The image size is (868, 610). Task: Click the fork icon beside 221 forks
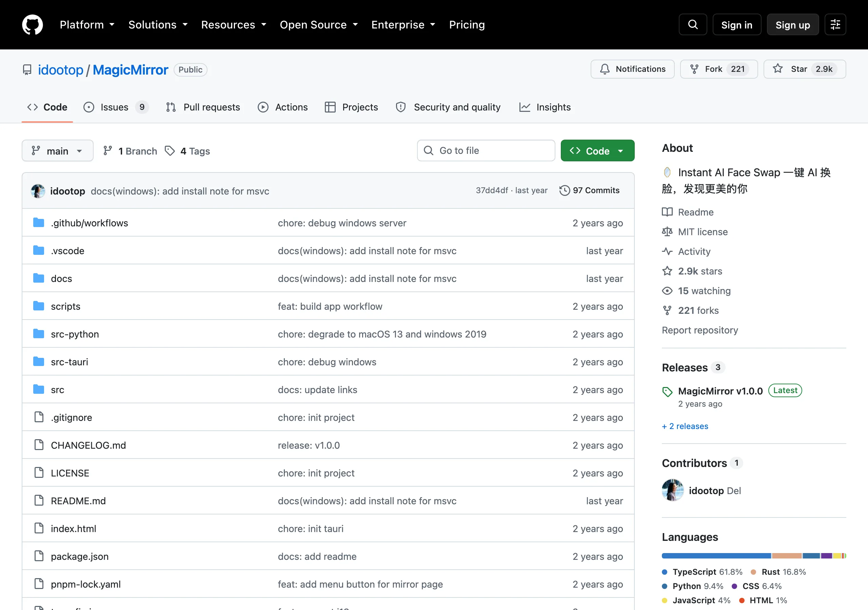point(667,310)
